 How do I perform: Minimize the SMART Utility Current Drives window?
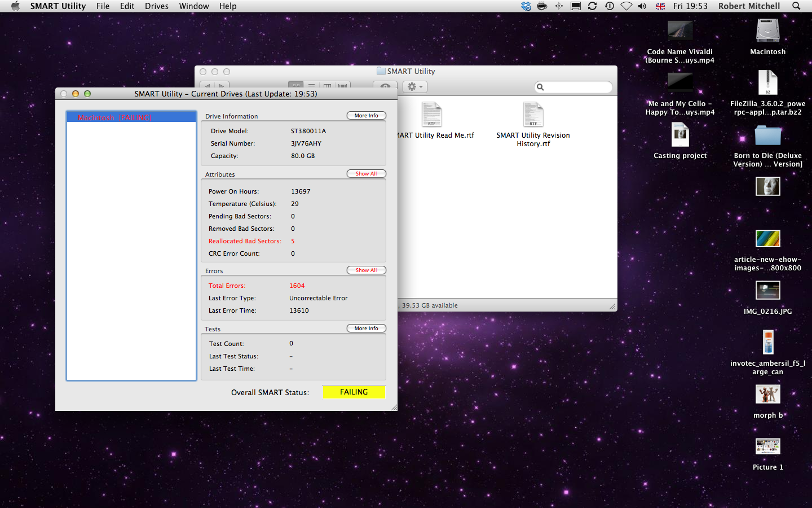(x=75, y=94)
